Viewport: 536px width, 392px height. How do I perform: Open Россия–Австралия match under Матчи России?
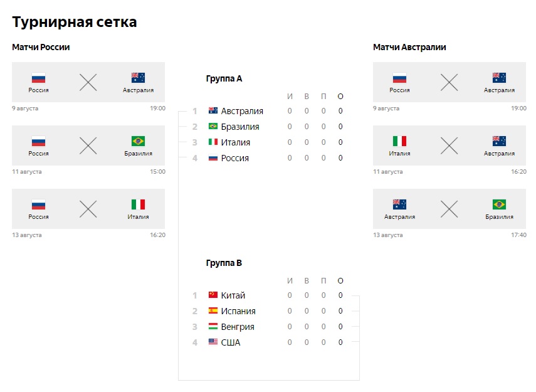[88, 82]
